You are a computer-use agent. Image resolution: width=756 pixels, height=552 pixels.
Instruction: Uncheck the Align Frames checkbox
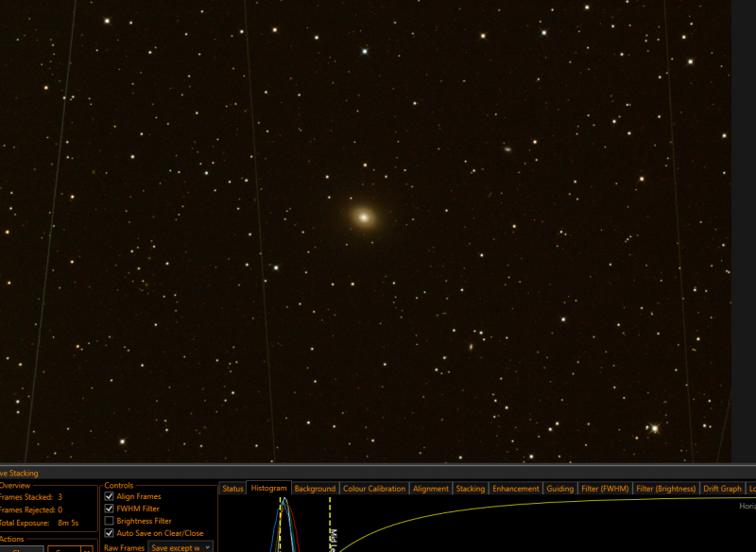(109, 496)
